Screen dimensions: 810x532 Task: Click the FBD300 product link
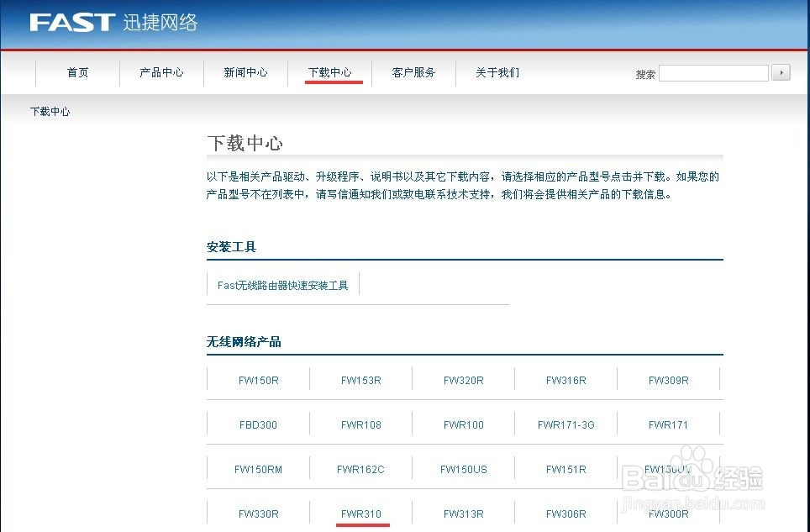[x=258, y=424]
